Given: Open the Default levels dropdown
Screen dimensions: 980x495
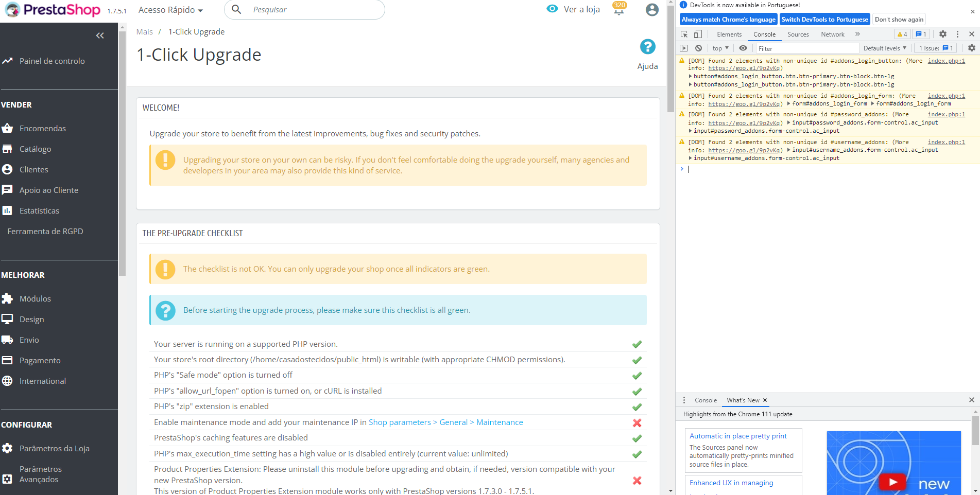Looking at the screenshot, I should [x=884, y=48].
